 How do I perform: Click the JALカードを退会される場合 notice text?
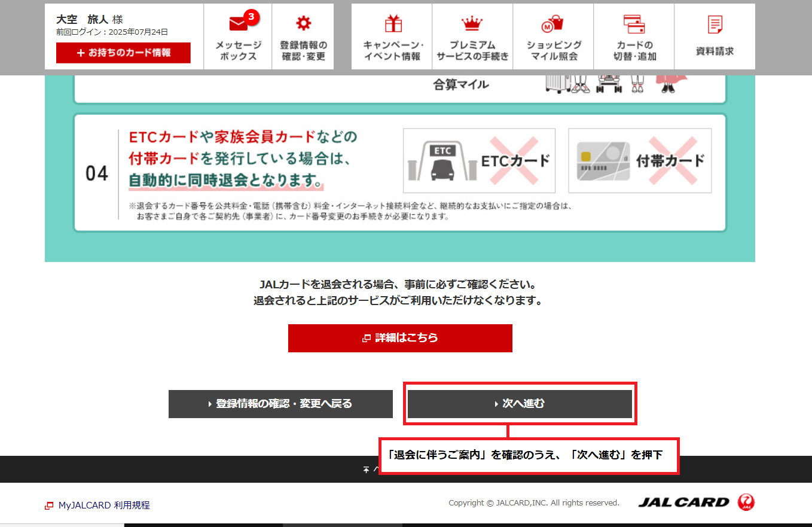click(399, 284)
